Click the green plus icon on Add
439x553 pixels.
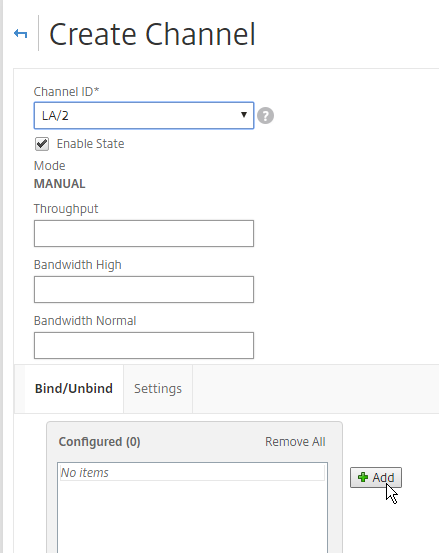(362, 478)
